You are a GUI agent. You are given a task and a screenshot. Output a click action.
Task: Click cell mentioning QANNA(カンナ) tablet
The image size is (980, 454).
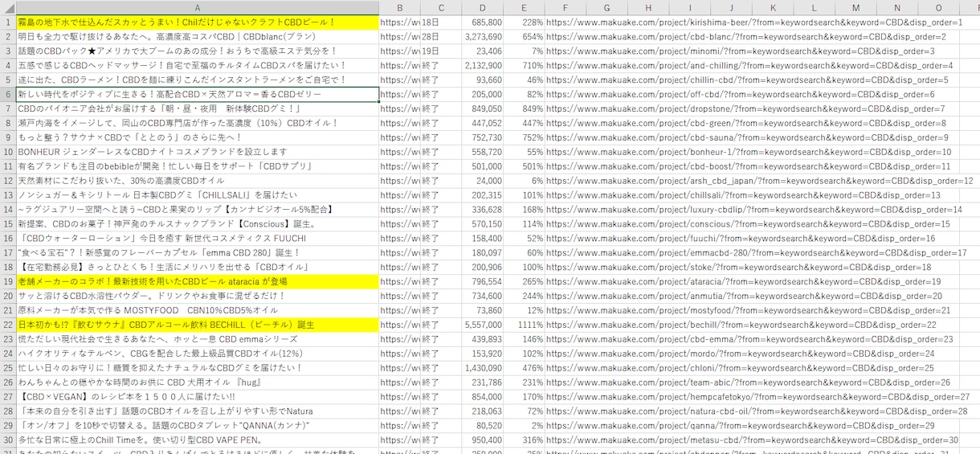[198, 426]
